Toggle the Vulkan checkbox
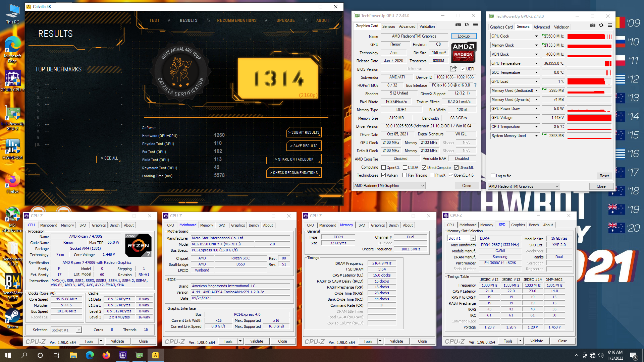644x362 pixels. pyautogui.click(x=383, y=175)
